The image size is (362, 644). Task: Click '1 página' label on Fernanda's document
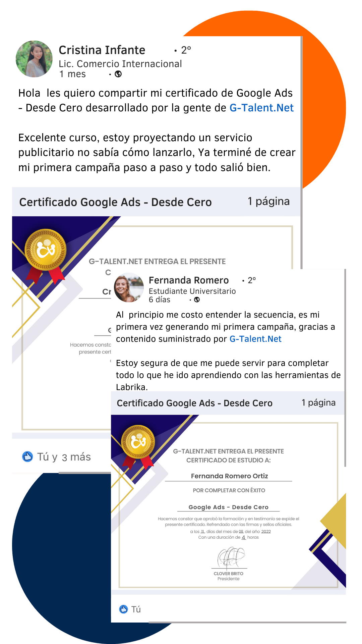318,402
